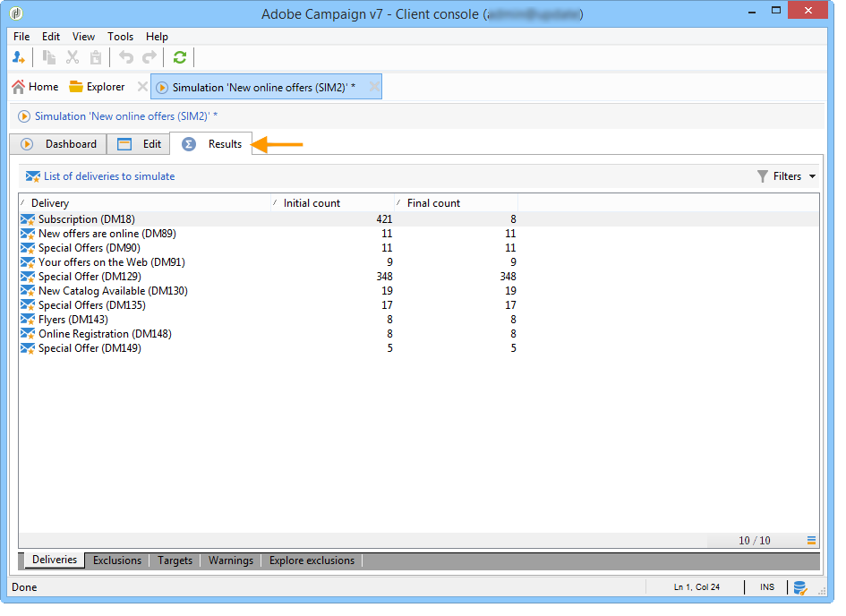Maximize the Adobe Campaign window
The width and height of the screenshot is (846, 616).
pyautogui.click(x=776, y=10)
